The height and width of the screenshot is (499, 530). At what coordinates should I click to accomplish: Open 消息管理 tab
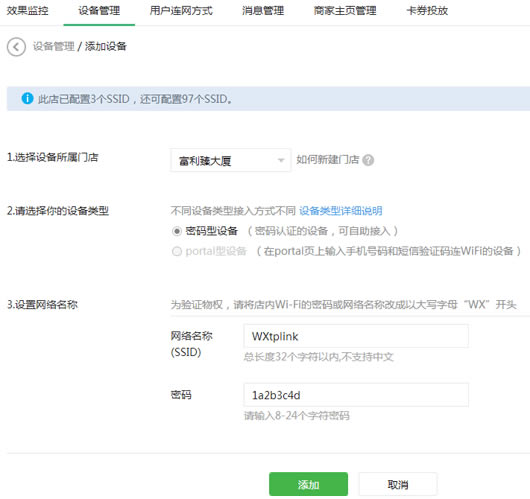pyautogui.click(x=263, y=11)
